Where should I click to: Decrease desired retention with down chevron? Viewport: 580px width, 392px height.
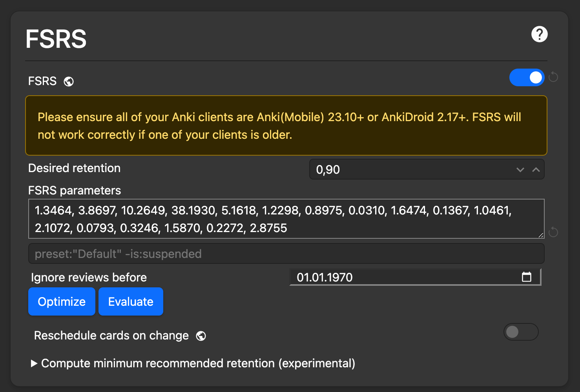coord(520,170)
